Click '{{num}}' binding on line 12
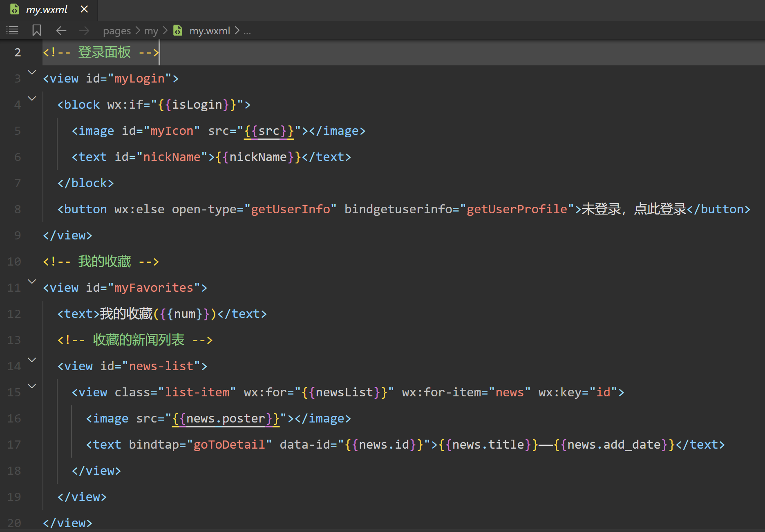The width and height of the screenshot is (765, 532). point(185,314)
